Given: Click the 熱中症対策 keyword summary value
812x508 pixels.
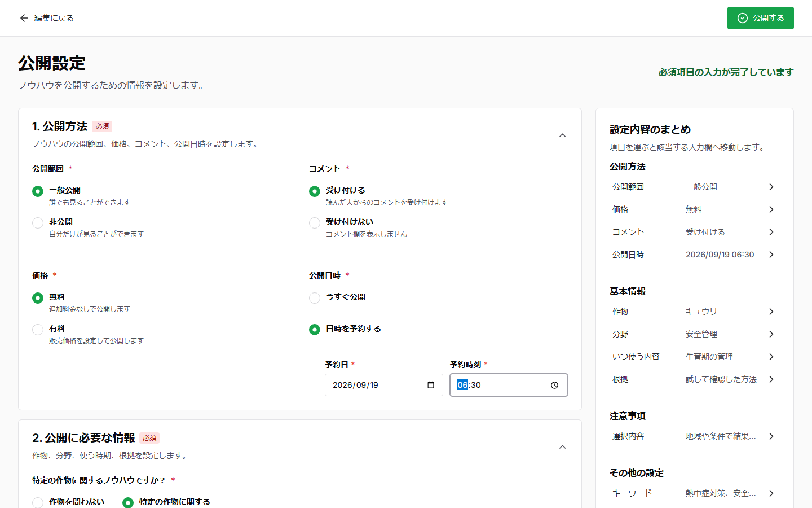Looking at the screenshot, I should [721, 493].
